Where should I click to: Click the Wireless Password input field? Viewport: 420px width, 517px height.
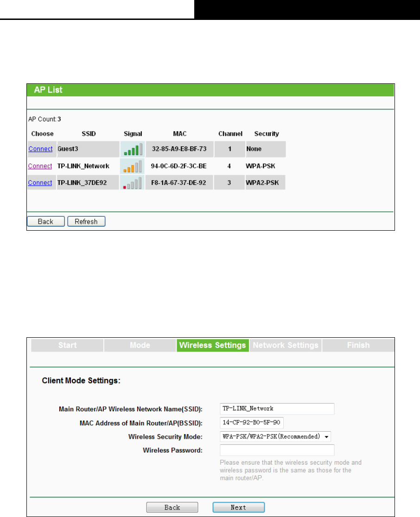point(277,450)
